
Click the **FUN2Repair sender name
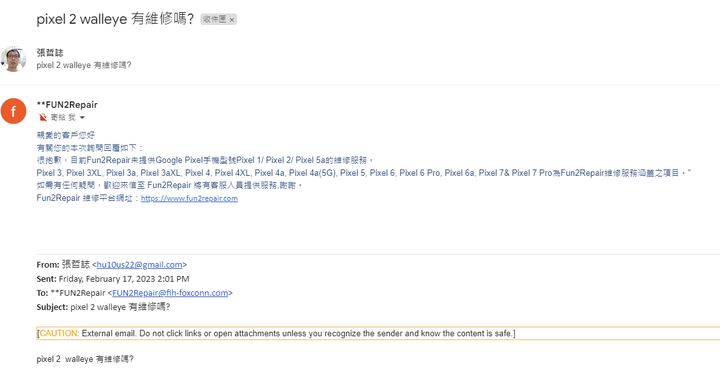(x=67, y=105)
